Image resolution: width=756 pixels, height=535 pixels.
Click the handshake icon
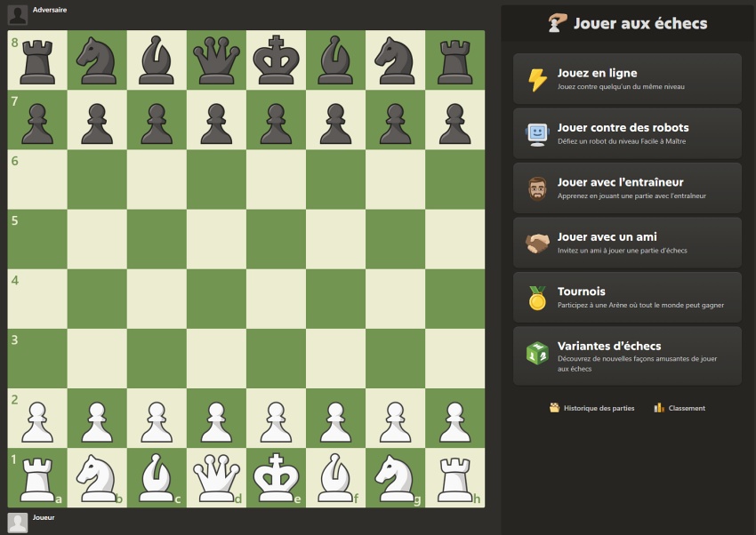pos(537,244)
